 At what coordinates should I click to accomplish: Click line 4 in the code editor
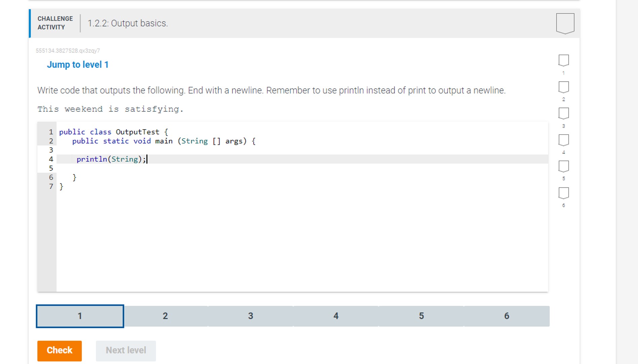pyautogui.click(x=111, y=159)
